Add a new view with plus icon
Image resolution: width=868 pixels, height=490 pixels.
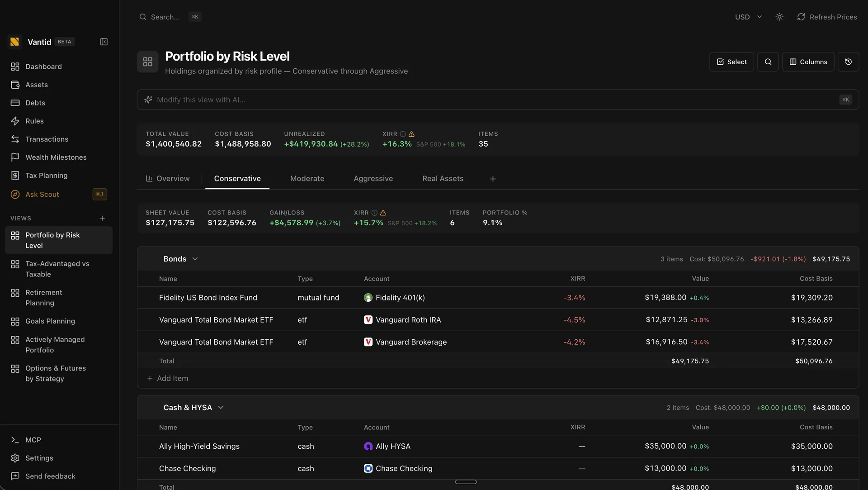[x=102, y=218]
